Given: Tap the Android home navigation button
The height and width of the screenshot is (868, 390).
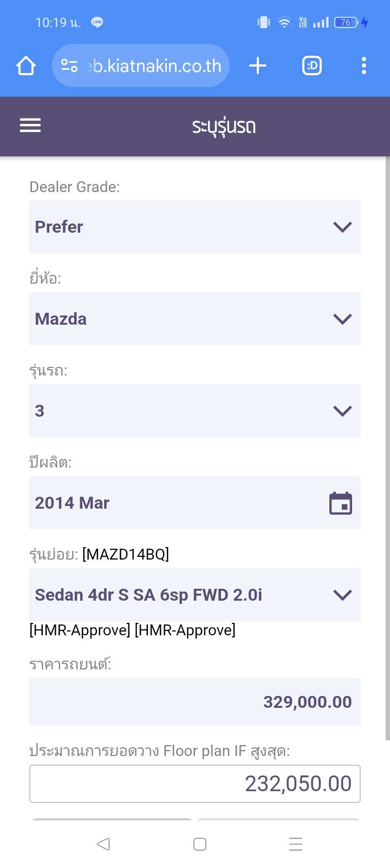Looking at the screenshot, I should point(200,844).
